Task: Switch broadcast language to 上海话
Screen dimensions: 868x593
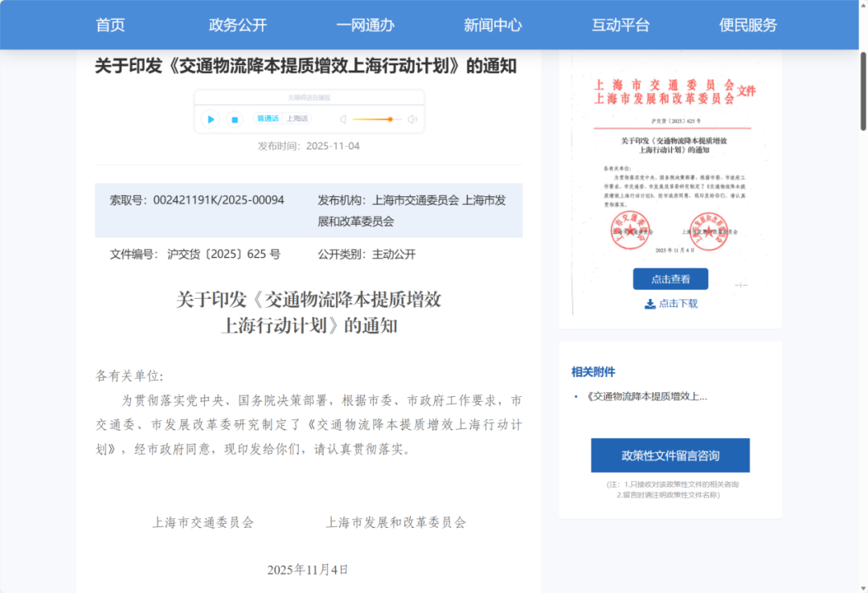Action: [x=297, y=119]
